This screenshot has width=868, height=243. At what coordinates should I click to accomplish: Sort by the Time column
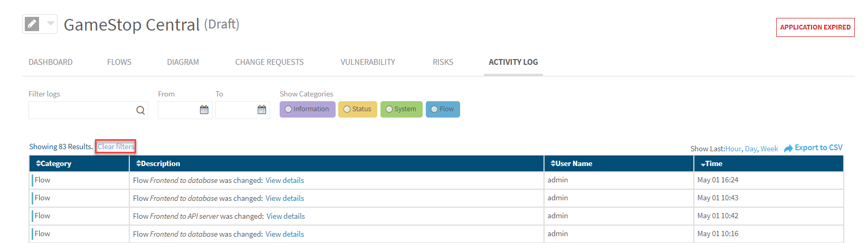click(711, 163)
